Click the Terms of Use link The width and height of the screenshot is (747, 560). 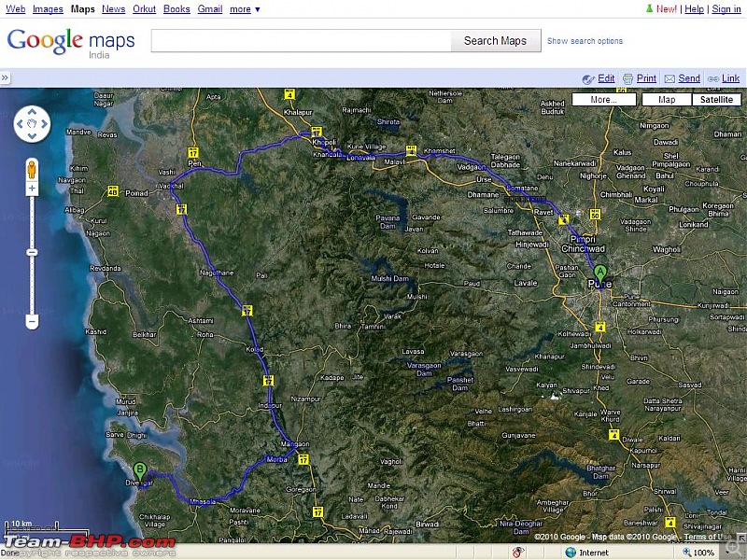(707, 537)
